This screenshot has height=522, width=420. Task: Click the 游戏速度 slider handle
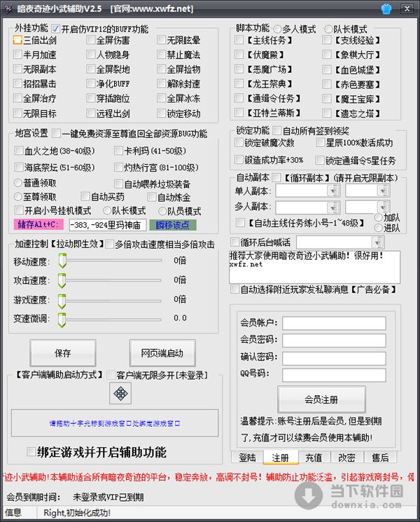point(62,301)
